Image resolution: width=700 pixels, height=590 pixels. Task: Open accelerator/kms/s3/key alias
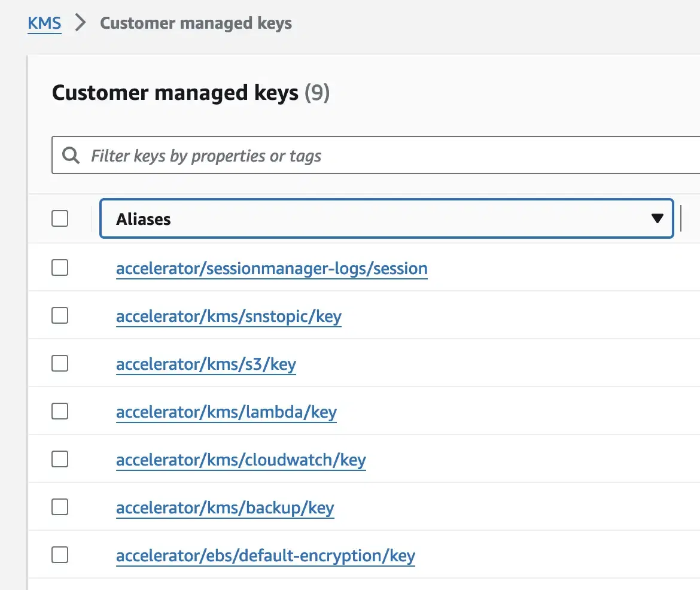[x=206, y=364]
